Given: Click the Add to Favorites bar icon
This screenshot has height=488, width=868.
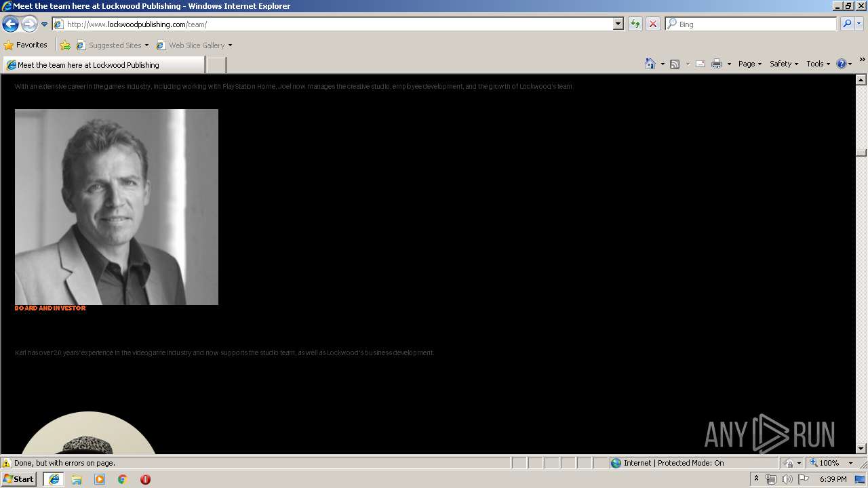Looking at the screenshot, I should click(x=65, y=45).
